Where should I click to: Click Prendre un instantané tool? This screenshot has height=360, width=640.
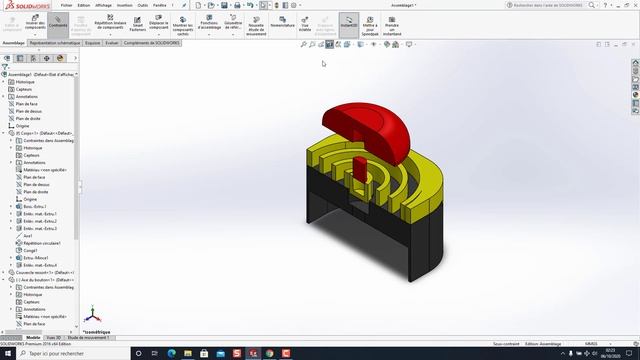pos(392,27)
